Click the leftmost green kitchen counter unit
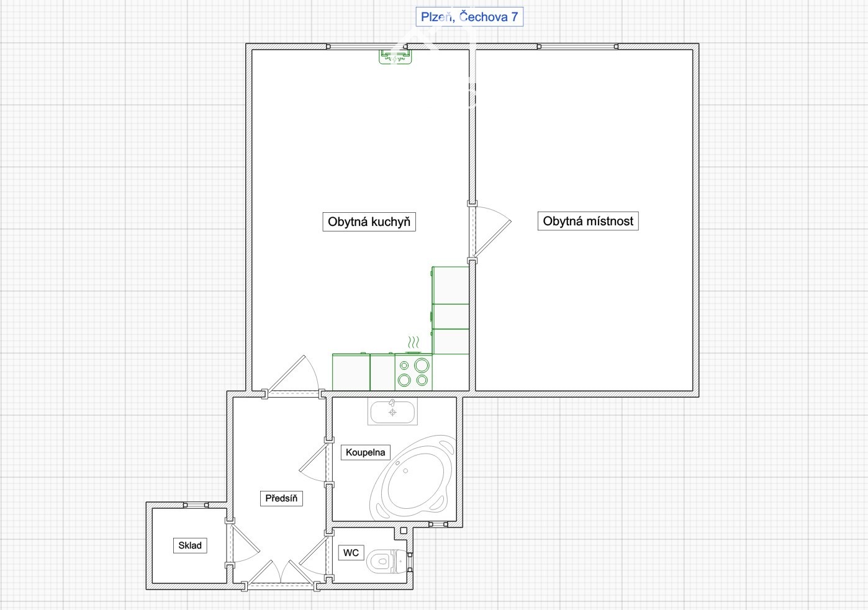Viewport: 868px width, 610px height. click(351, 372)
